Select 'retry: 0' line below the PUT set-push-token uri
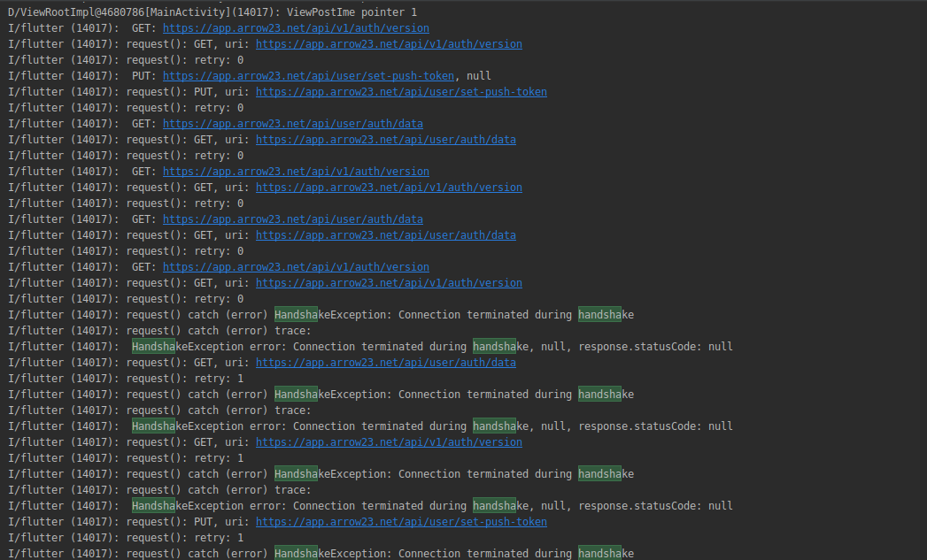 tap(126, 108)
